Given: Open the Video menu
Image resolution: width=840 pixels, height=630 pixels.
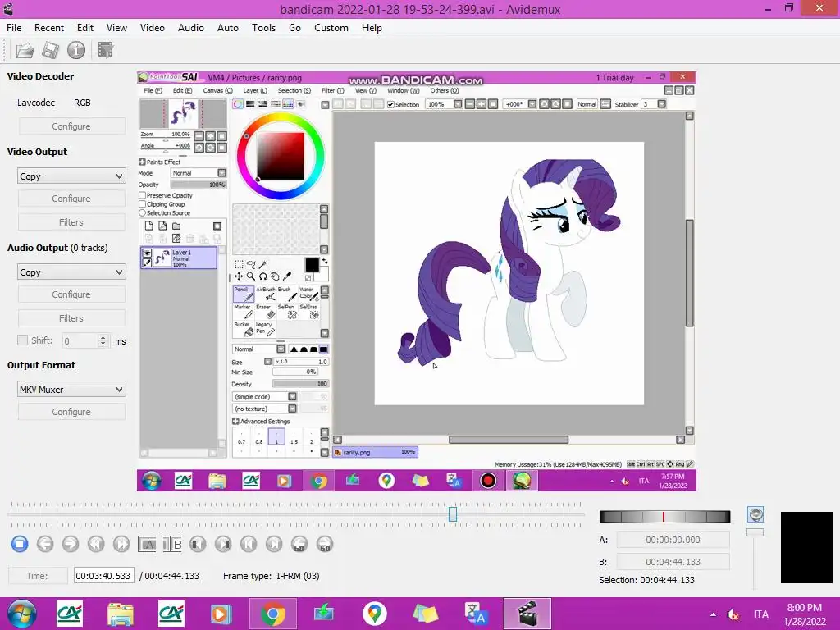Looking at the screenshot, I should pos(152,28).
